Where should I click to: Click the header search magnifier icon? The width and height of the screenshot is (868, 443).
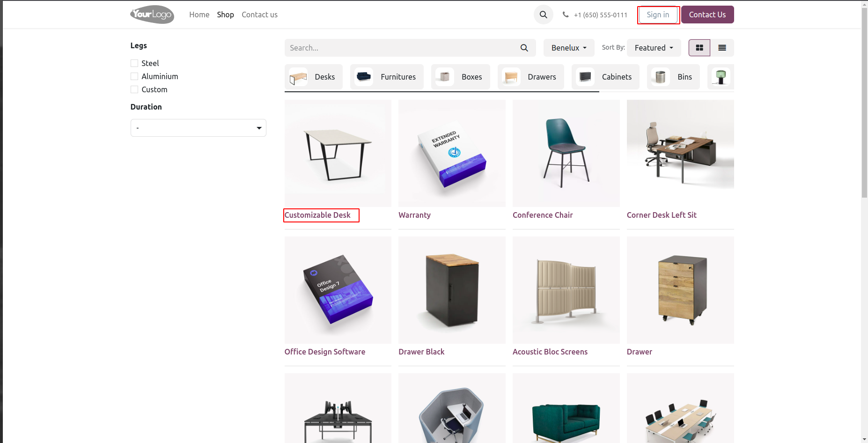click(543, 15)
